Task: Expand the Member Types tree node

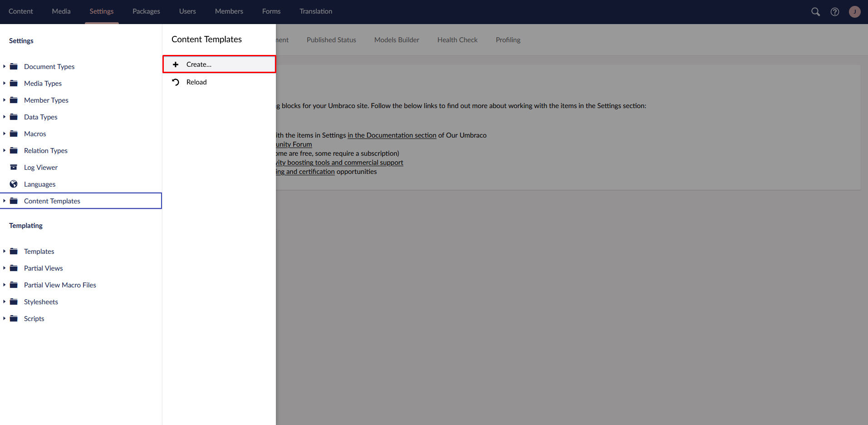Action: (x=4, y=100)
